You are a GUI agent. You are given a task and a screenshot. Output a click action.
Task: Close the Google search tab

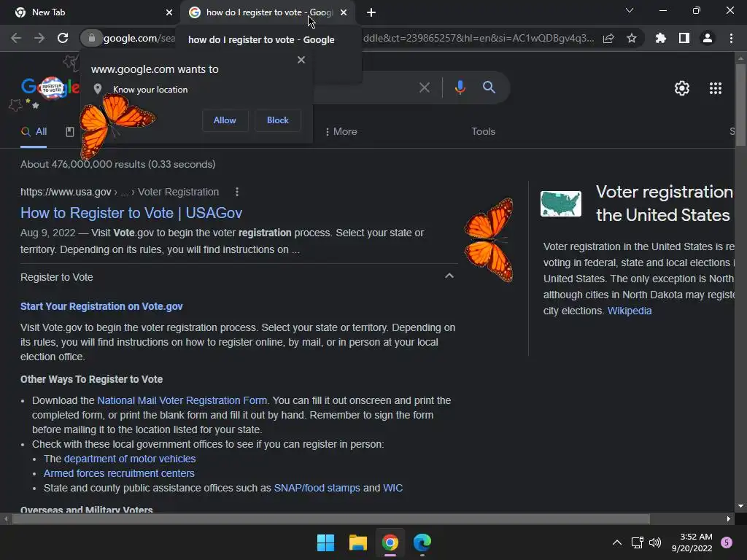click(344, 12)
